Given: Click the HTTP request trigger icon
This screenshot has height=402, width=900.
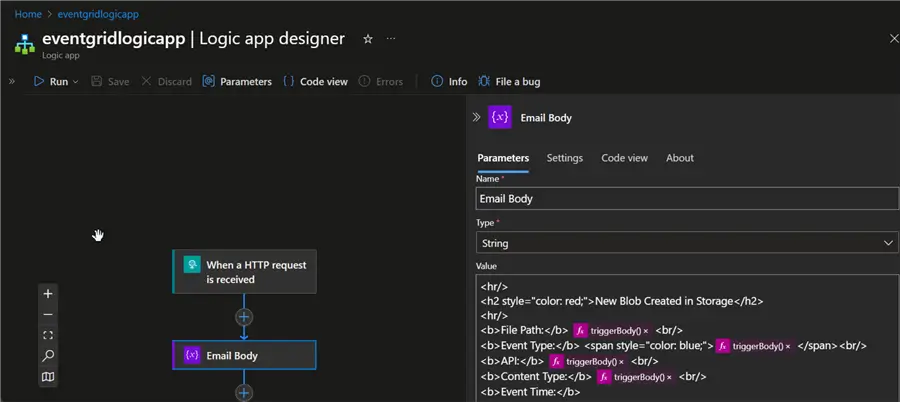Looking at the screenshot, I should click(192, 265).
